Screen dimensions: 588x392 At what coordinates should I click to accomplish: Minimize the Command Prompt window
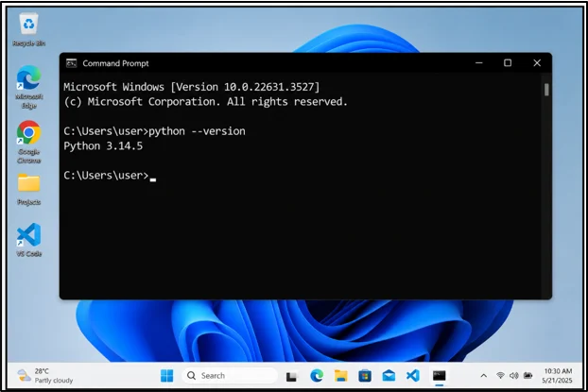479,63
